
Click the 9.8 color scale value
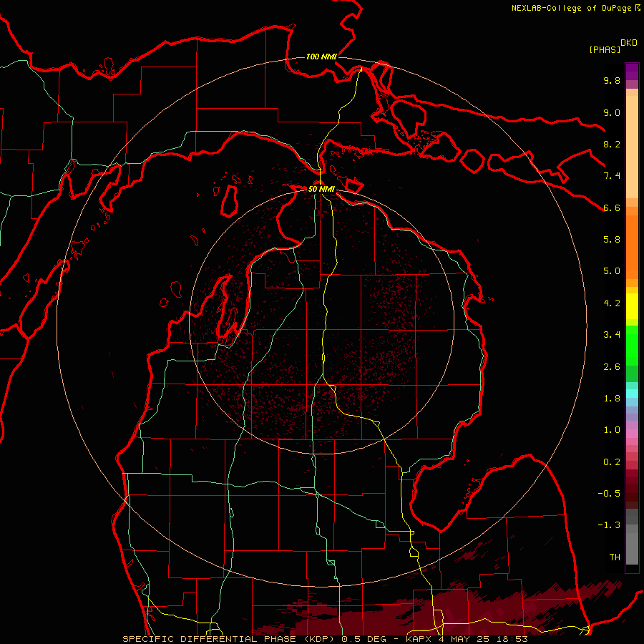612,80
